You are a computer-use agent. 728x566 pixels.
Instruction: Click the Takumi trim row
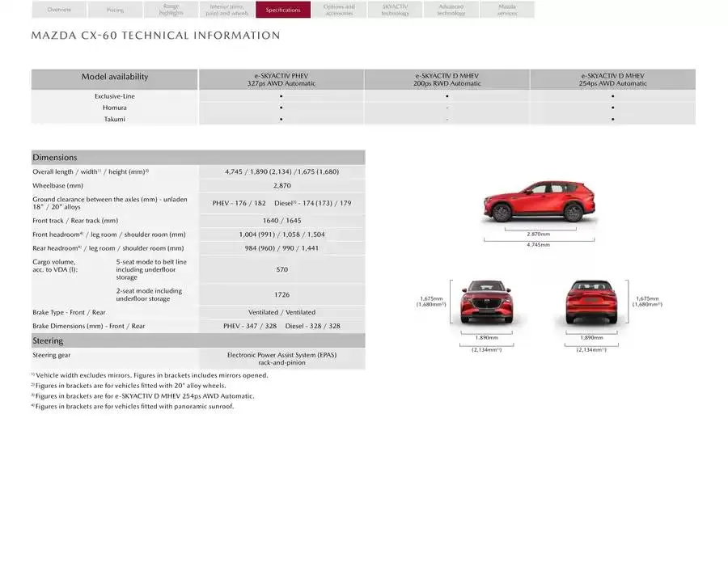[113, 117]
